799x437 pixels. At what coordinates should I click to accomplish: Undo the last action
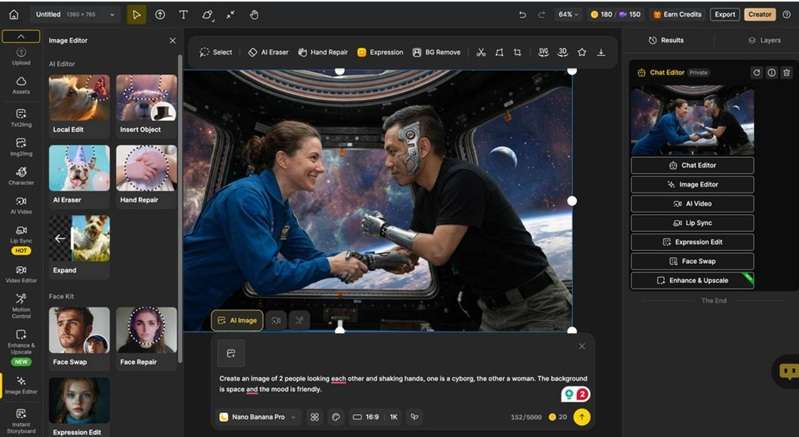tap(522, 15)
